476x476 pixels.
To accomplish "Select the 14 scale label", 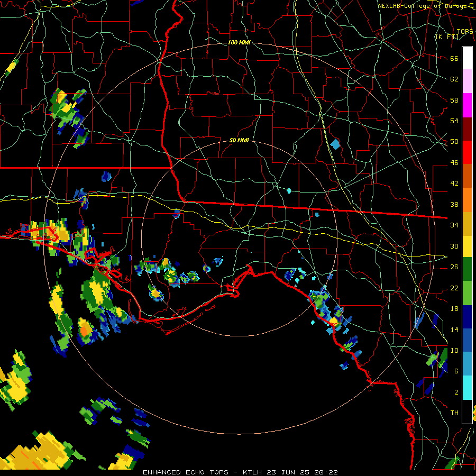I will (x=454, y=329).
